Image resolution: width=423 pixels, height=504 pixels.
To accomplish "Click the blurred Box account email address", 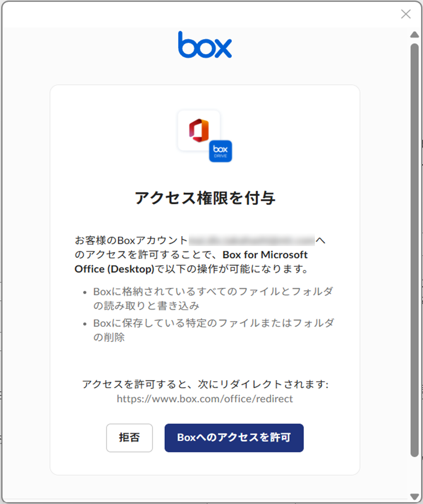I will [x=251, y=240].
